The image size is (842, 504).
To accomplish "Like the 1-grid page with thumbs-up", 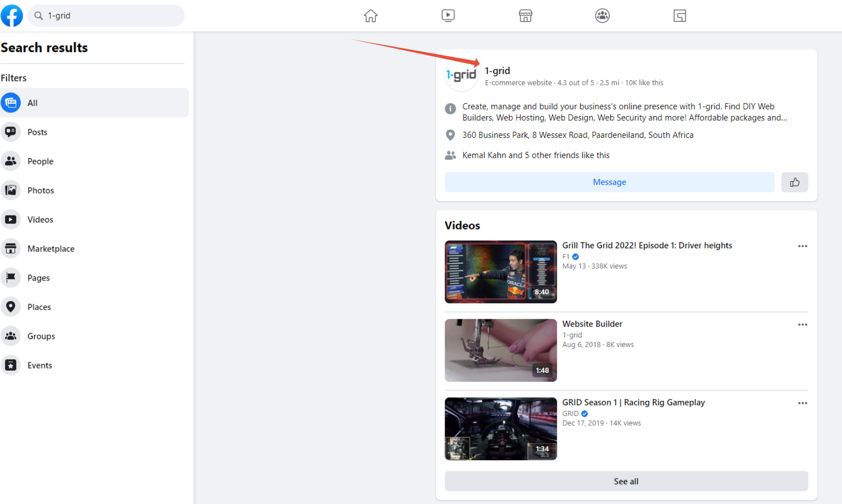I will tap(795, 182).
